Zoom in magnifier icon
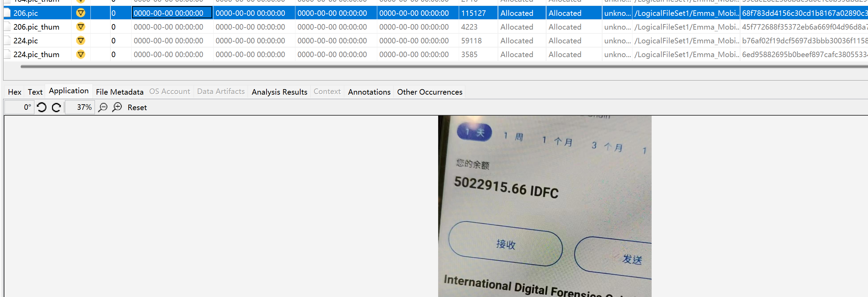 tap(117, 107)
